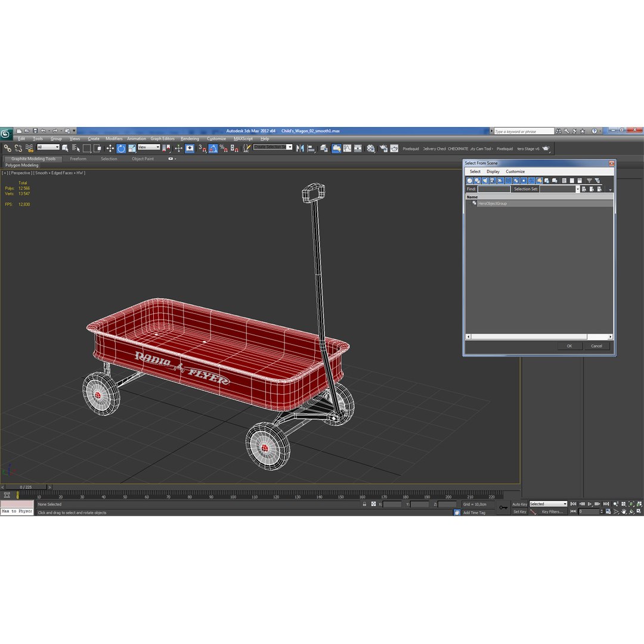Viewport: 644px width, 644px height.
Task: Click the Find input field
Action: pos(494,189)
